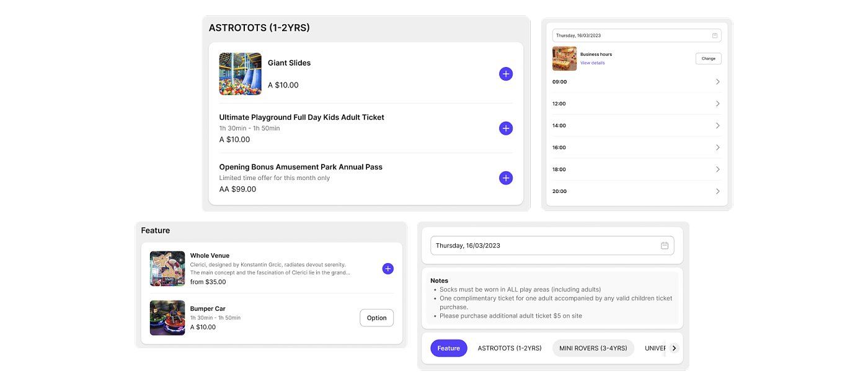
Task: Expand the 20:00 time slot chevron
Action: pyautogui.click(x=717, y=191)
